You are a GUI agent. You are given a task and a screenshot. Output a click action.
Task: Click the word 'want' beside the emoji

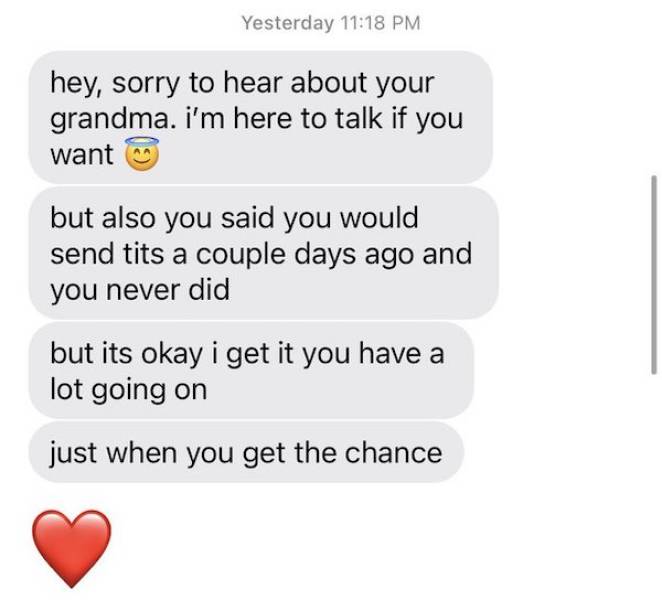click(x=82, y=155)
